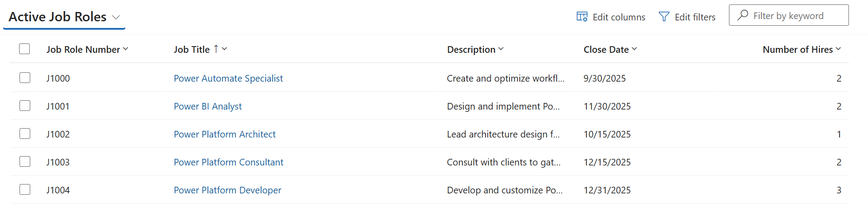
Task: Open the Power Platform Developer job role
Action: point(227,190)
